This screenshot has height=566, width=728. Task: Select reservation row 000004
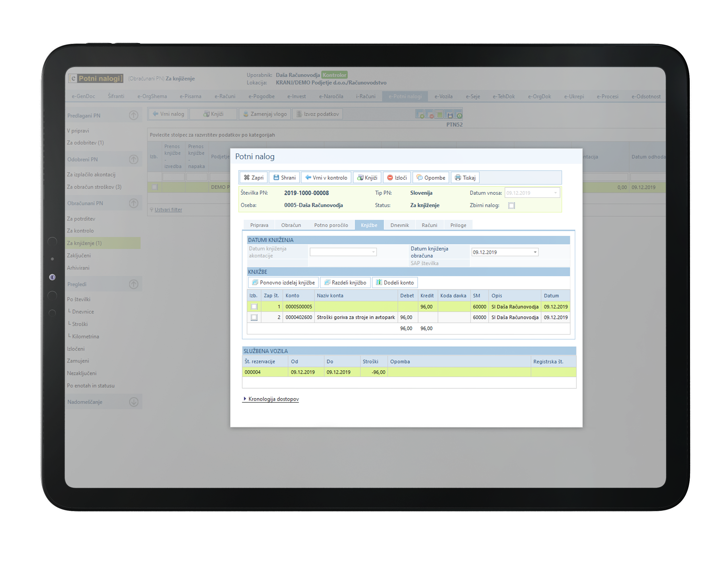coord(409,372)
